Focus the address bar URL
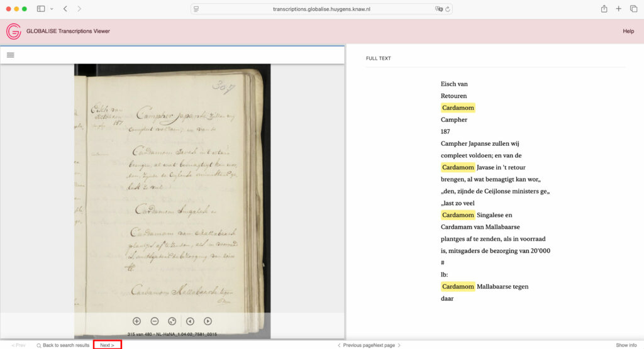Viewport: 644px width, 349px height. click(321, 9)
